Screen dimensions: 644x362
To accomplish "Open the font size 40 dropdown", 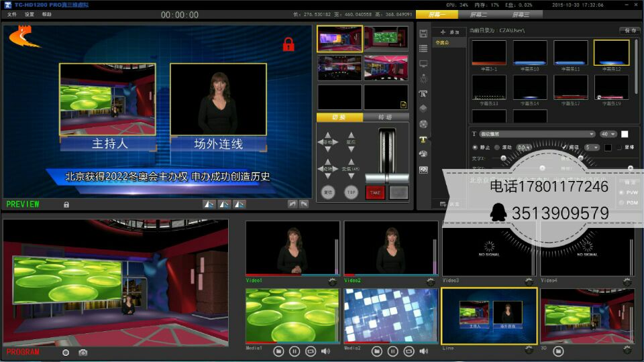I will (608, 134).
